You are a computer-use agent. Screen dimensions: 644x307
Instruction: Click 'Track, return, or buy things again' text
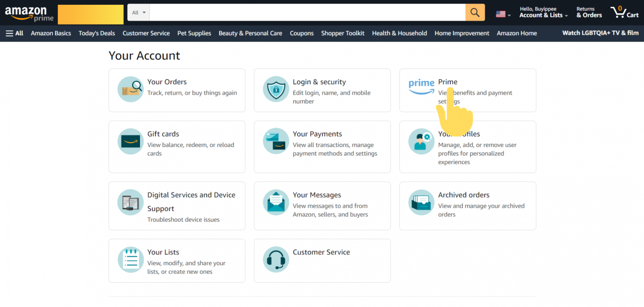point(192,93)
